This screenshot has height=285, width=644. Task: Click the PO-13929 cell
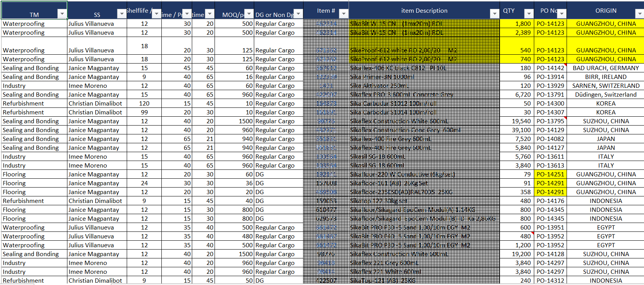click(550, 86)
